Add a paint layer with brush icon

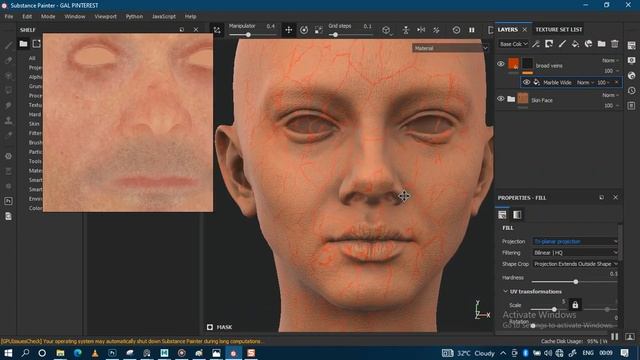point(562,44)
